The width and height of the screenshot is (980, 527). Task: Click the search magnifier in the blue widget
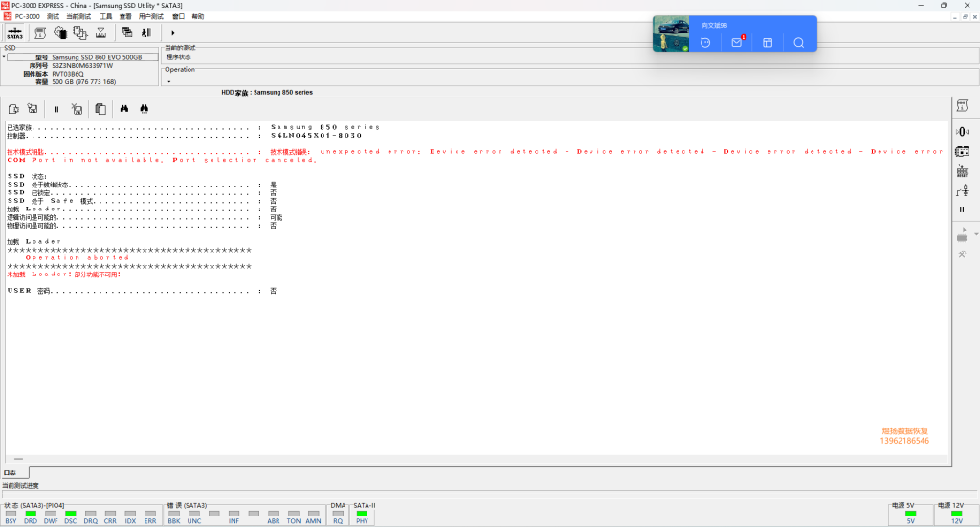(799, 42)
